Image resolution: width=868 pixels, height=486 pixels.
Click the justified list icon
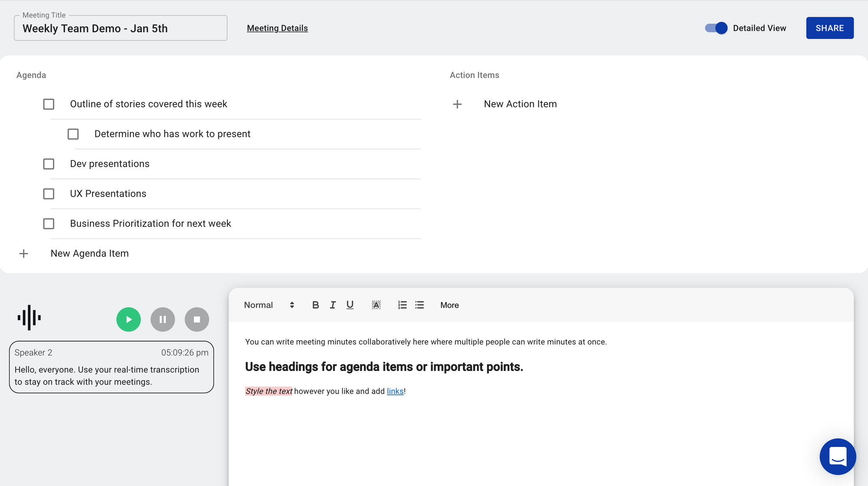pos(420,305)
